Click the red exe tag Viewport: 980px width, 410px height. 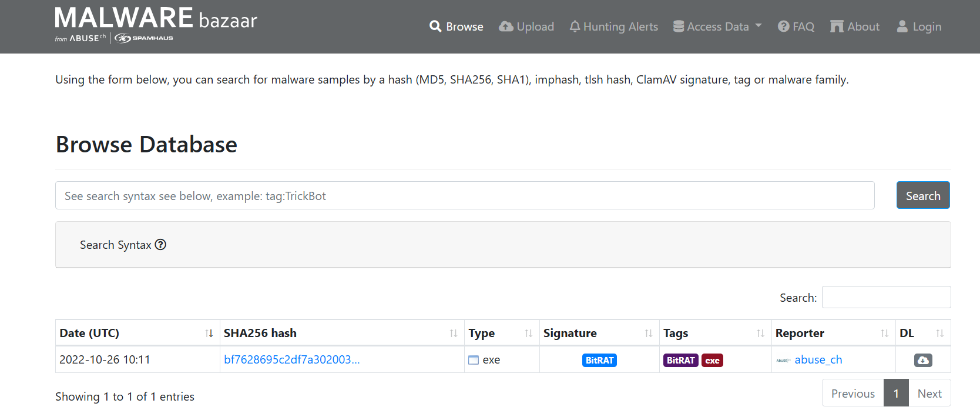(712, 360)
